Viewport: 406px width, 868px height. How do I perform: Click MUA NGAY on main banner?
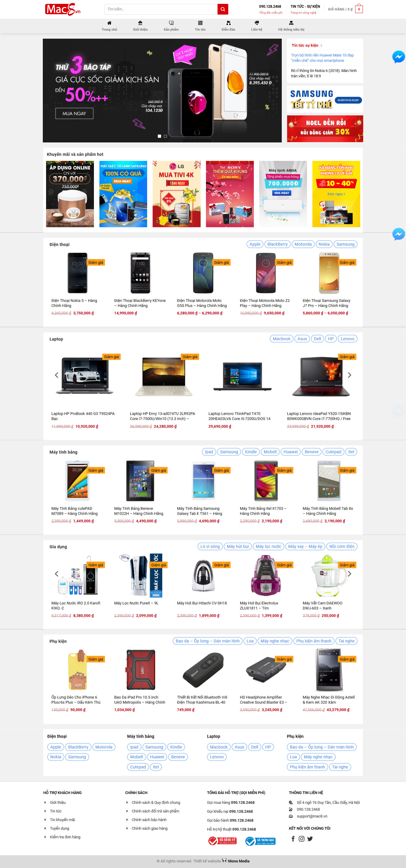coord(74,114)
